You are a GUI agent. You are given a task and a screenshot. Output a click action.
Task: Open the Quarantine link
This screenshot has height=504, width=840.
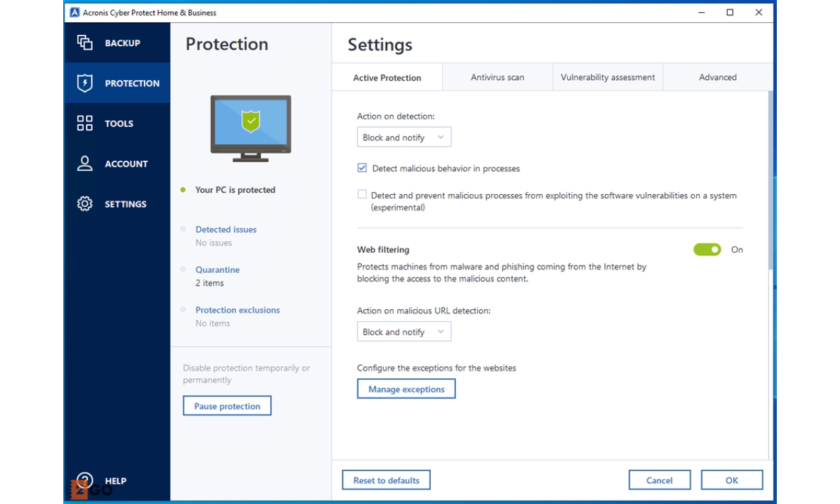[x=217, y=270]
